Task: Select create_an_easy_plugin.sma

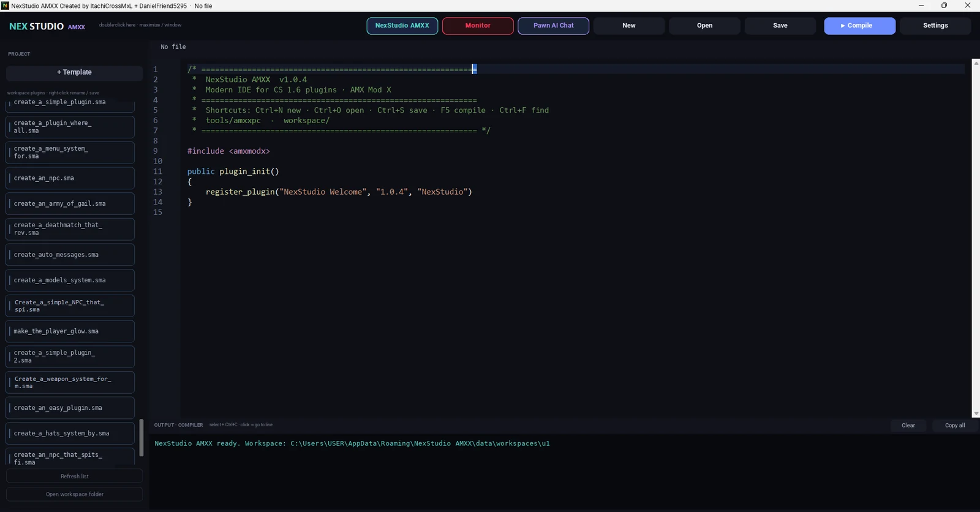Action: [70, 408]
